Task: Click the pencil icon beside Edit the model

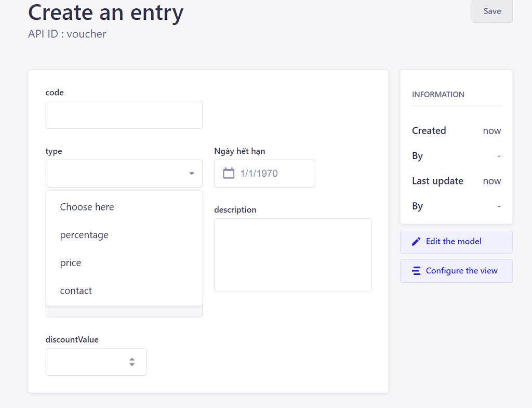Action: [416, 241]
